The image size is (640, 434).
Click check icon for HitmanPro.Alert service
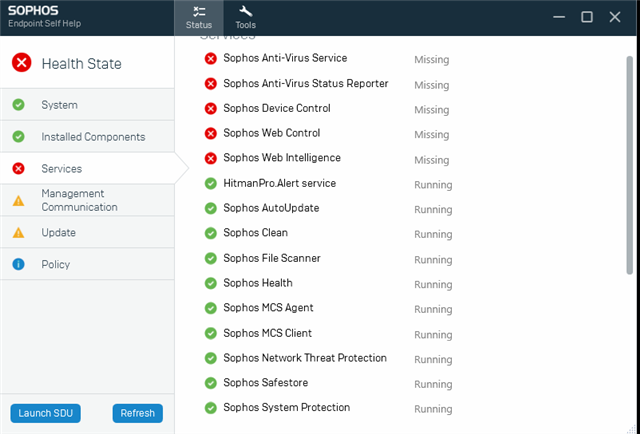(x=211, y=184)
